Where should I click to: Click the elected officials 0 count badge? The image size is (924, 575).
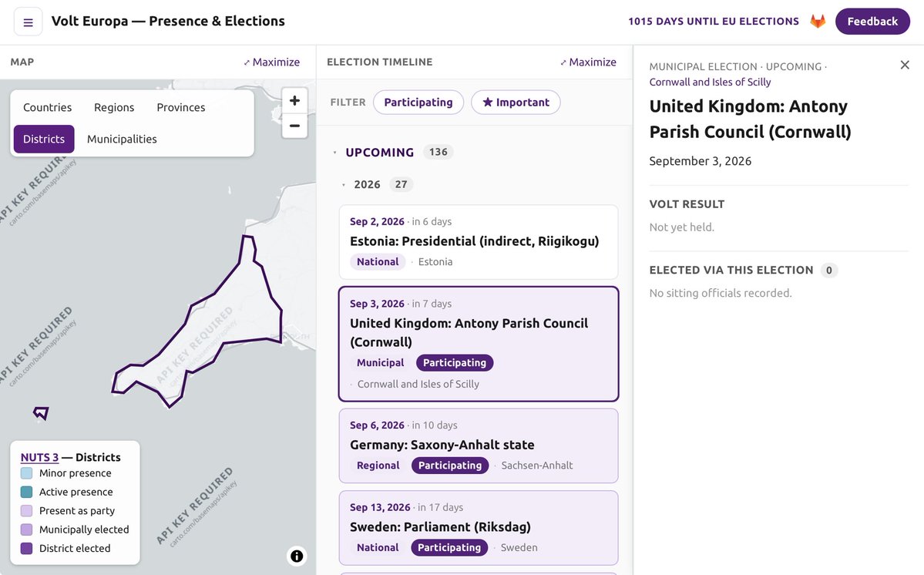pyautogui.click(x=828, y=271)
